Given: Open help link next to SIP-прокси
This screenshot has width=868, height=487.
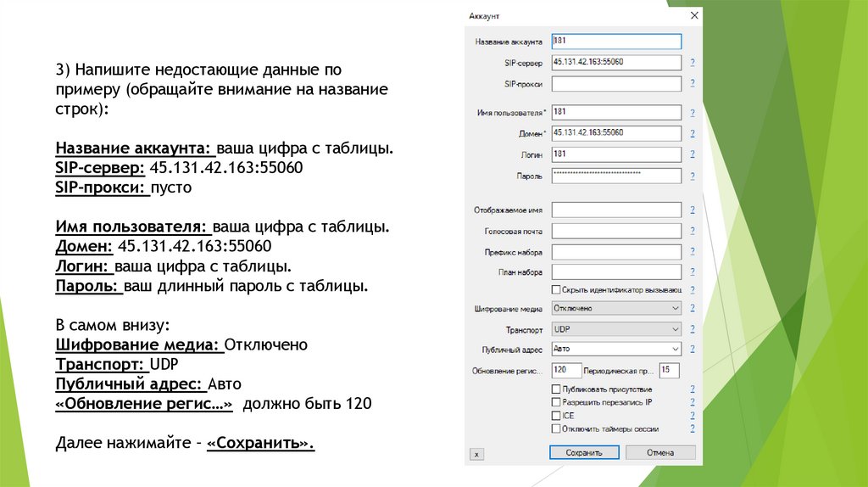Looking at the screenshot, I should point(692,83).
